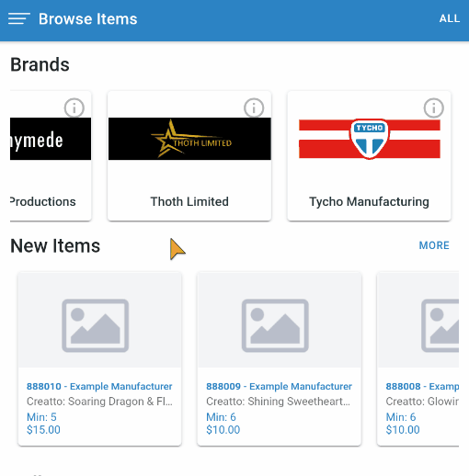
Task: Show info for Thoth Limited brand
Action: click(x=254, y=108)
